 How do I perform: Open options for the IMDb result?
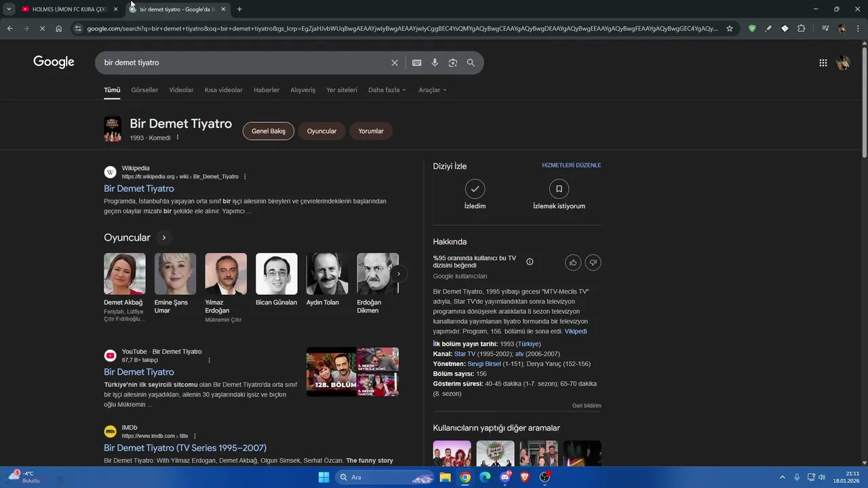195,436
